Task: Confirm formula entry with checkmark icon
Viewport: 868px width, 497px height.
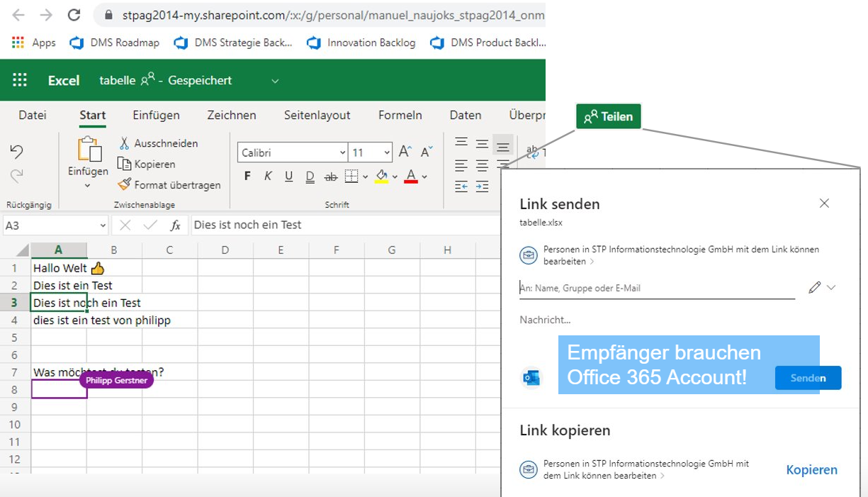Action: tap(150, 225)
